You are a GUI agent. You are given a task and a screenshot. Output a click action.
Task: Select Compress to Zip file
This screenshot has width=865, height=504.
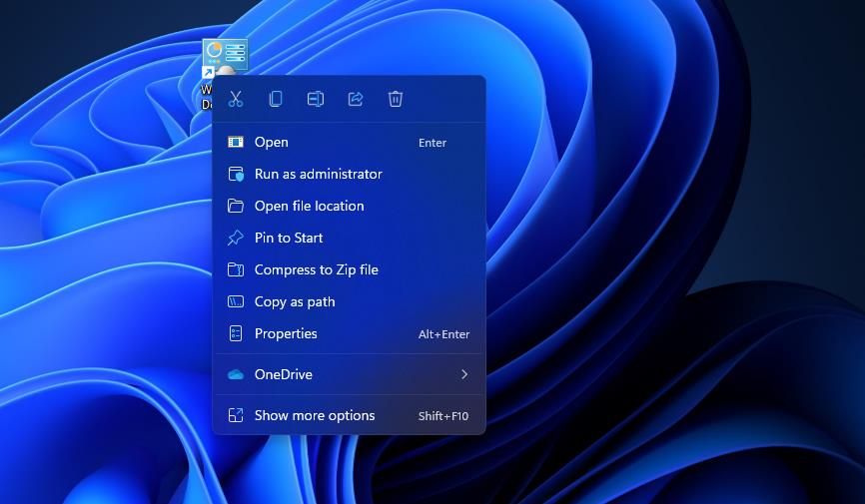(x=316, y=269)
